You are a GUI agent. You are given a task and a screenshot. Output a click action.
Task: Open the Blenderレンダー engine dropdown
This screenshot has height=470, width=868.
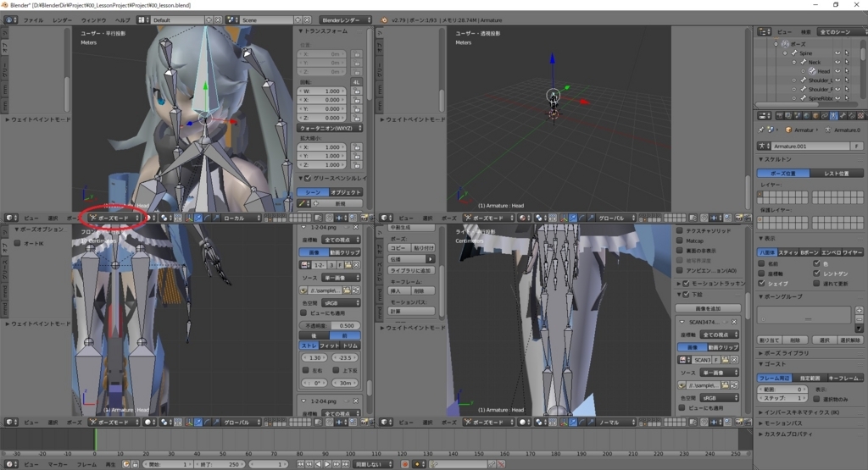click(x=344, y=19)
